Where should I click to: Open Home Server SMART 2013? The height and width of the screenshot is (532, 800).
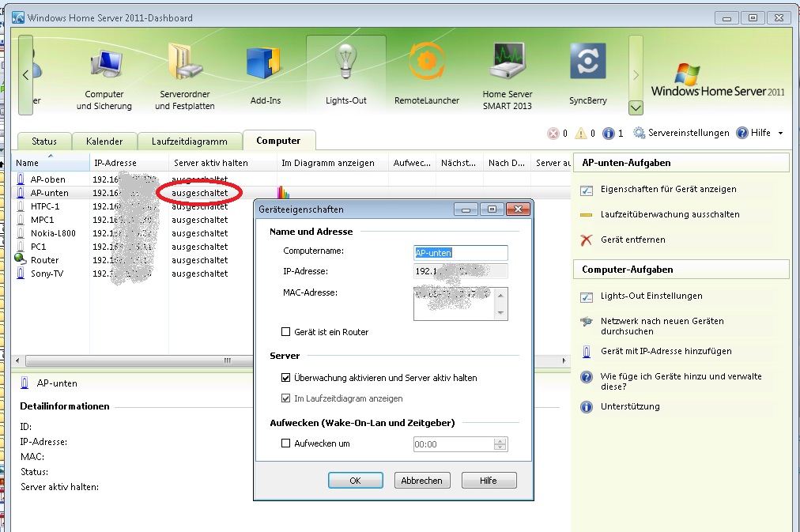coord(508,77)
